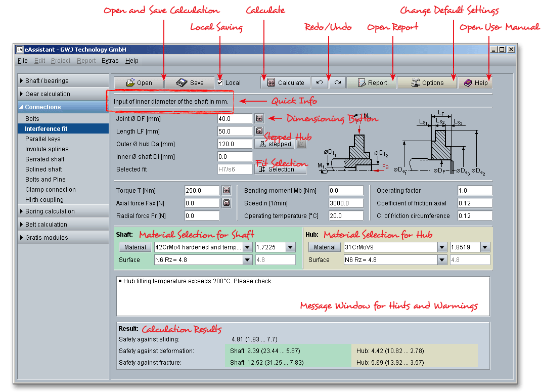The height and width of the screenshot is (392, 541).
Task: Click the redo arrow icon
Action: [x=337, y=82]
